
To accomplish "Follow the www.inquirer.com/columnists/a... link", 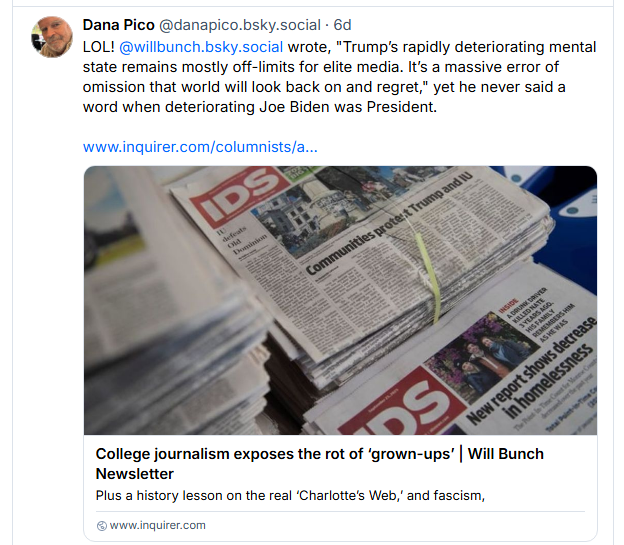I will click(x=200, y=147).
